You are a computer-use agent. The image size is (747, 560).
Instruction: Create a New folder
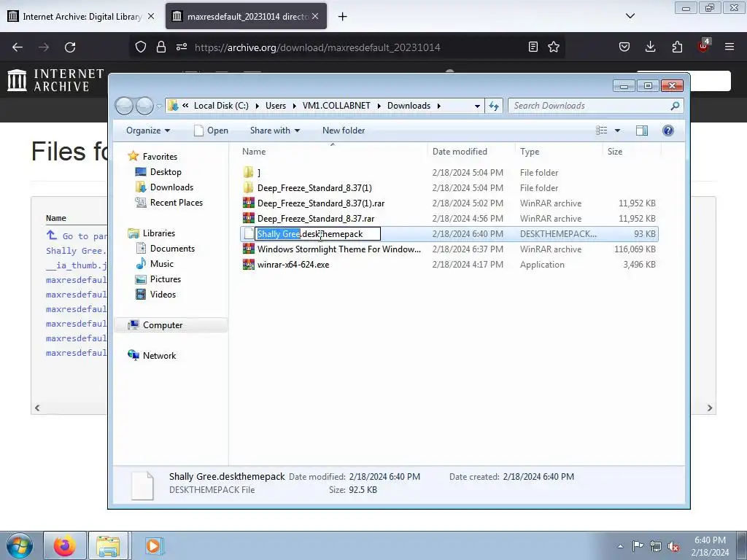(x=344, y=131)
